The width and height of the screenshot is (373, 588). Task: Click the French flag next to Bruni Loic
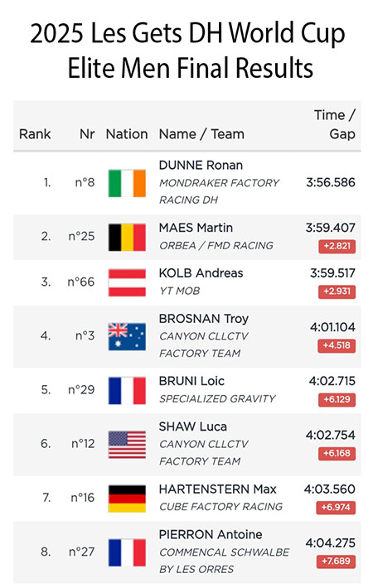[x=127, y=390]
